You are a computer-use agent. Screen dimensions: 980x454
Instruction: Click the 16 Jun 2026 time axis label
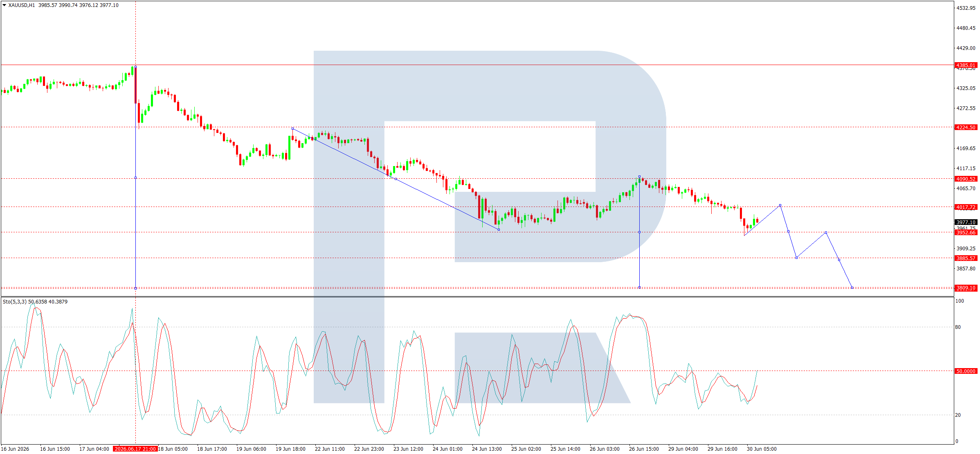15,449
